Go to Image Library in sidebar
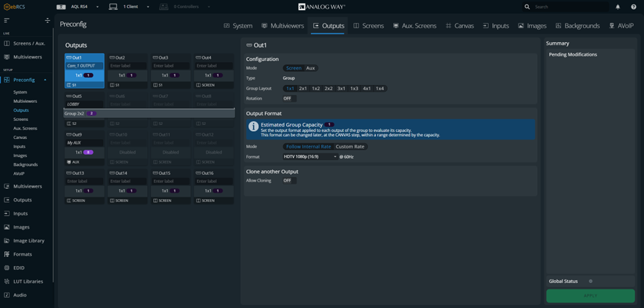The height and width of the screenshot is (308, 644). [x=28, y=241]
